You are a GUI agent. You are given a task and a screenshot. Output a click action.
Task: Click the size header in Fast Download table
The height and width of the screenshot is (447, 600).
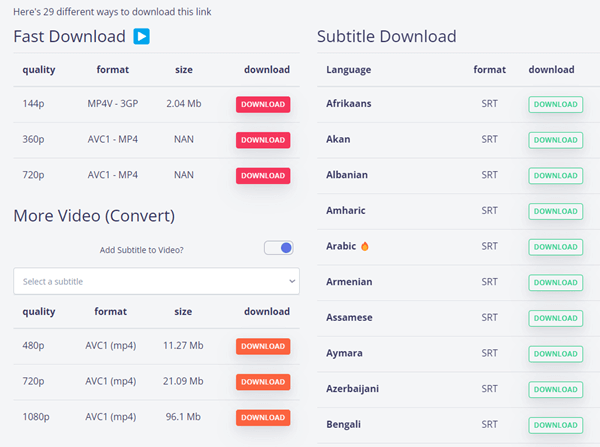[x=184, y=69]
